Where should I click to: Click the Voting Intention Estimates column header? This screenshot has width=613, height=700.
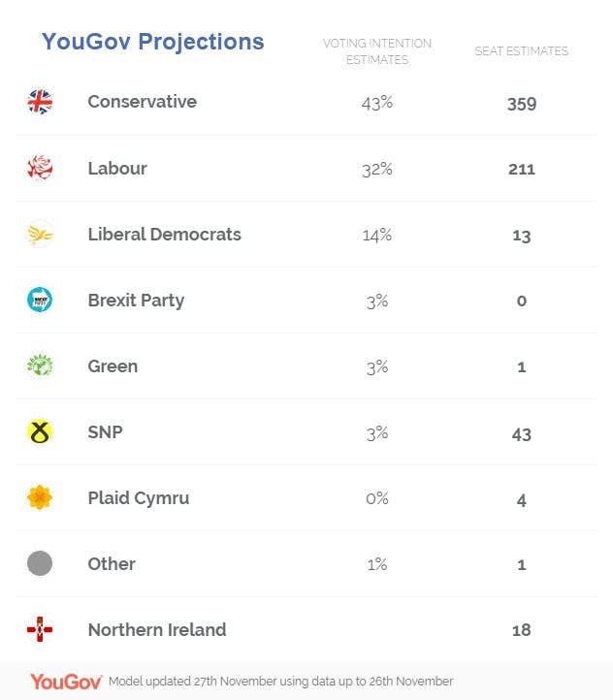377,51
